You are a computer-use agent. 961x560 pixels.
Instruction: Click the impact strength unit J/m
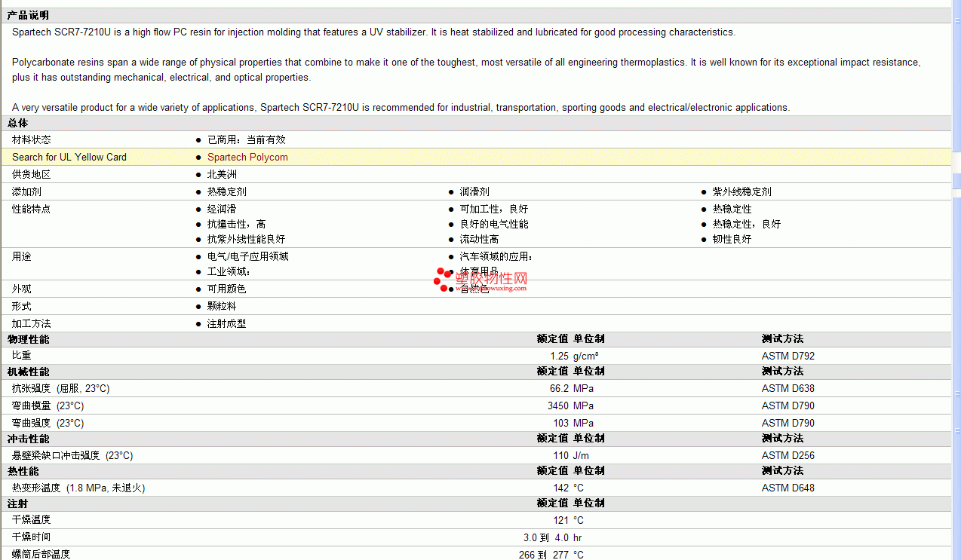(582, 455)
